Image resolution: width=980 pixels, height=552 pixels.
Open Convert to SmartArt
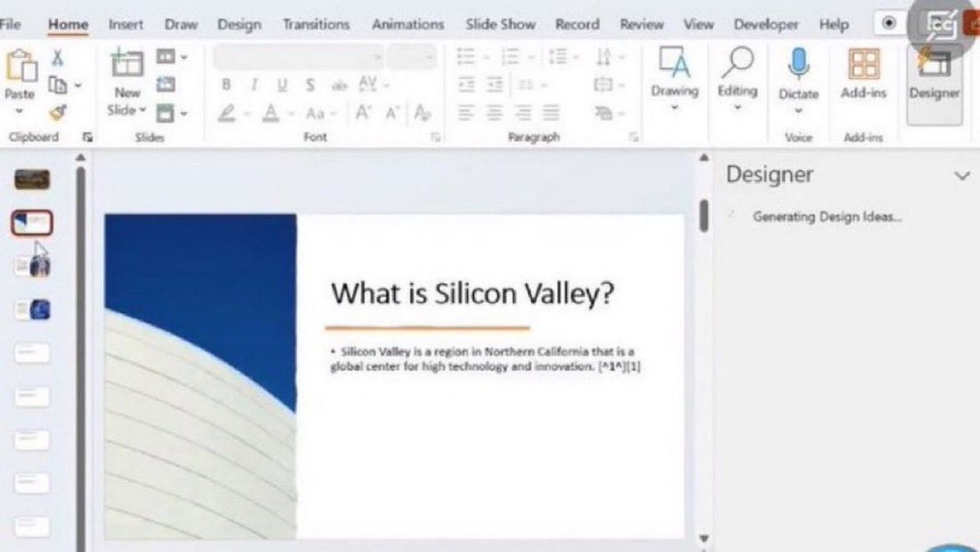604,113
